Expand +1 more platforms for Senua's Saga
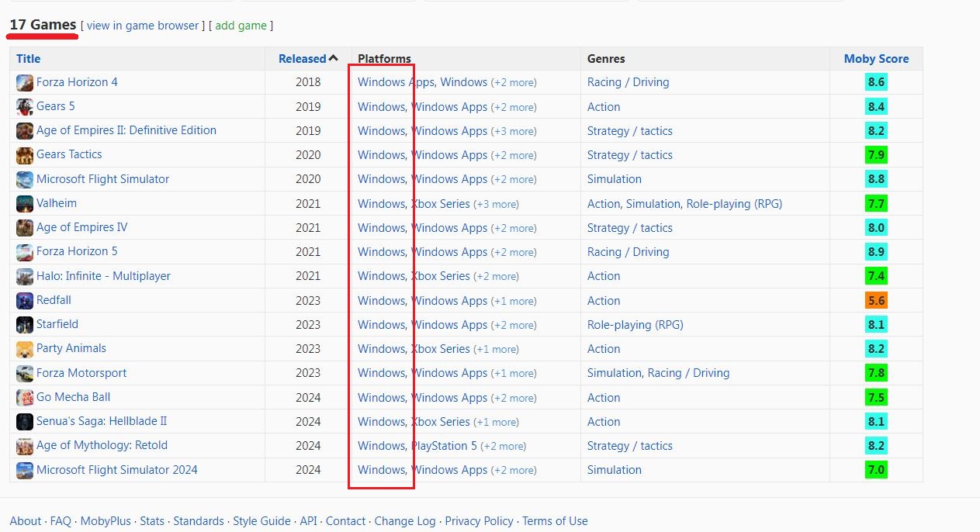The height and width of the screenshot is (532, 980). 496,423
